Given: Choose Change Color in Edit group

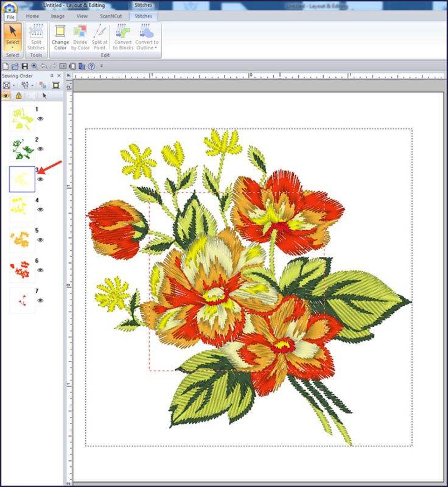Looking at the screenshot, I should pyautogui.click(x=60, y=37).
